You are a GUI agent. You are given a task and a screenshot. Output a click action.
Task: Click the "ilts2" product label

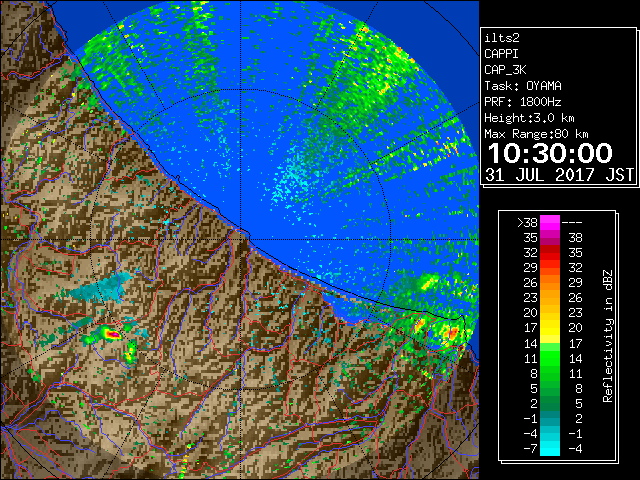pyautogui.click(x=502, y=38)
